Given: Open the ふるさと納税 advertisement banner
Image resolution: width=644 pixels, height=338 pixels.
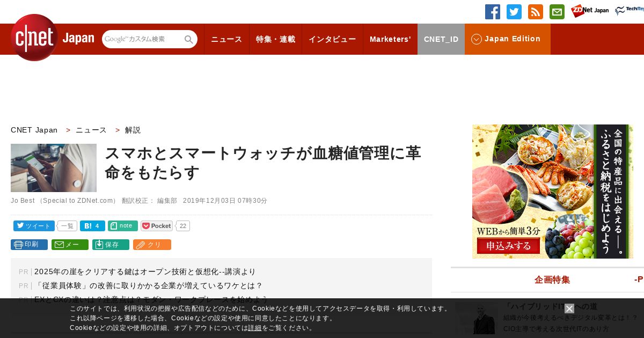Looking at the screenshot, I should click(553, 192).
